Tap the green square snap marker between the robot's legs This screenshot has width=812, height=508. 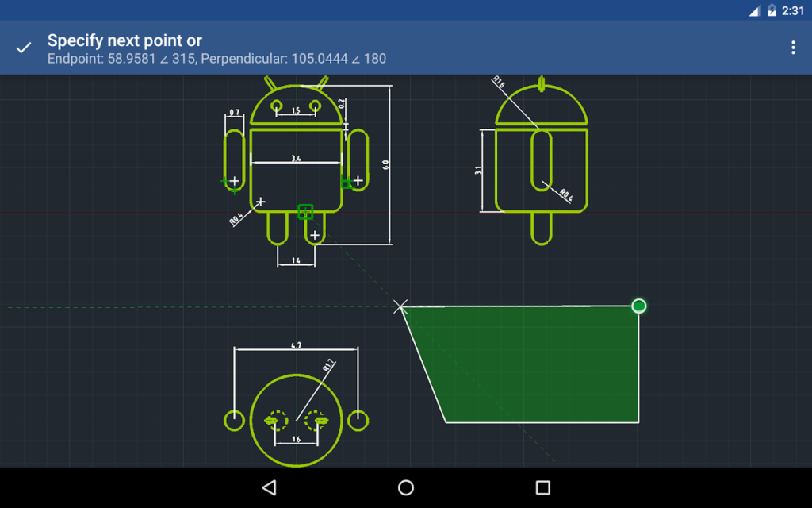click(306, 212)
